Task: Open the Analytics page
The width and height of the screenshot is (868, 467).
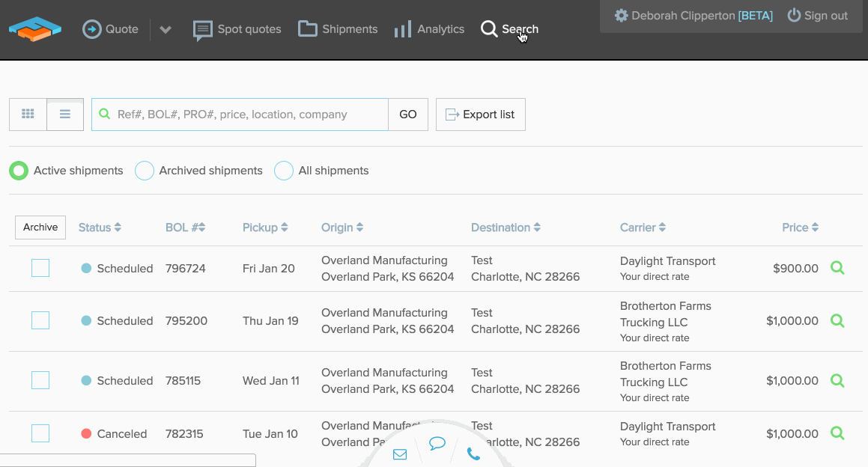Action: point(429,28)
